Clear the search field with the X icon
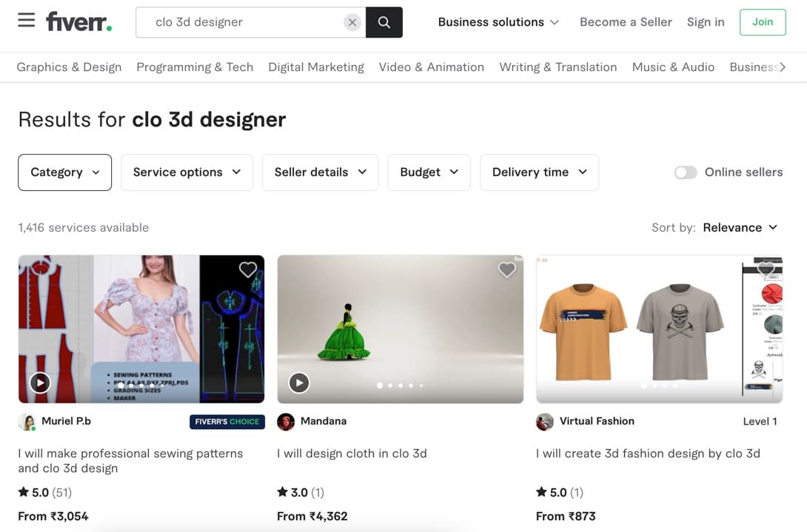807x532 pixels. 352,22
